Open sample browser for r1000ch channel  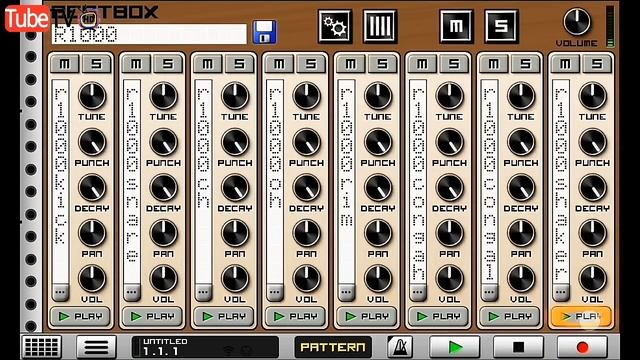coord(203,292)
